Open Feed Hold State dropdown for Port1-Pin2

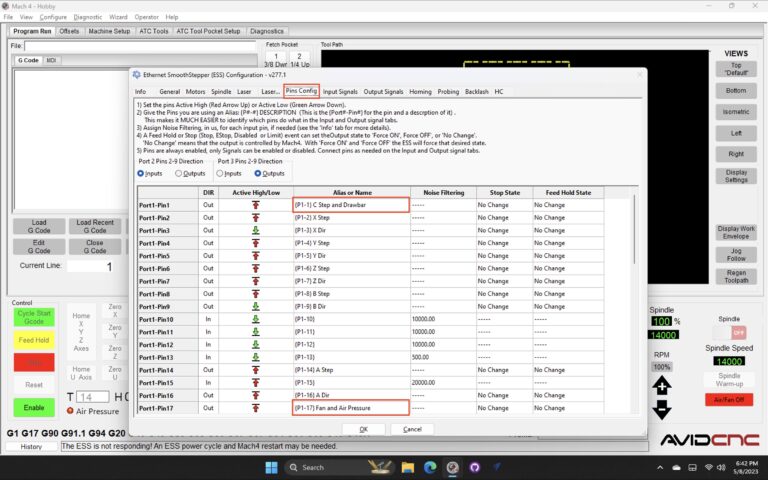click(580, 217)
